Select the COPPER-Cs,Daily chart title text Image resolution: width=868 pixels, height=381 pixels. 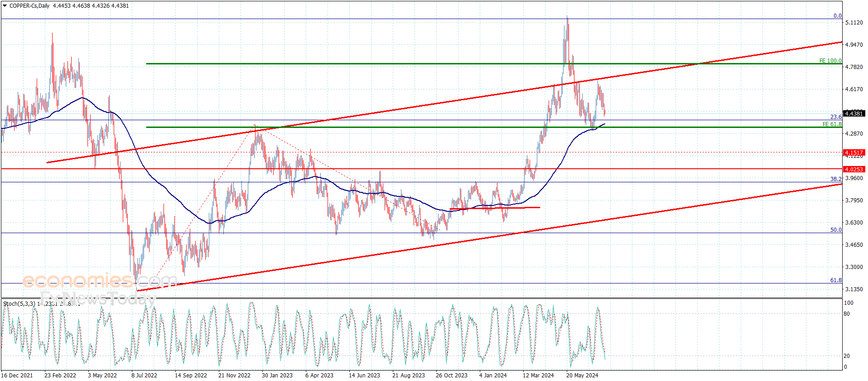[x=29, y=6]
